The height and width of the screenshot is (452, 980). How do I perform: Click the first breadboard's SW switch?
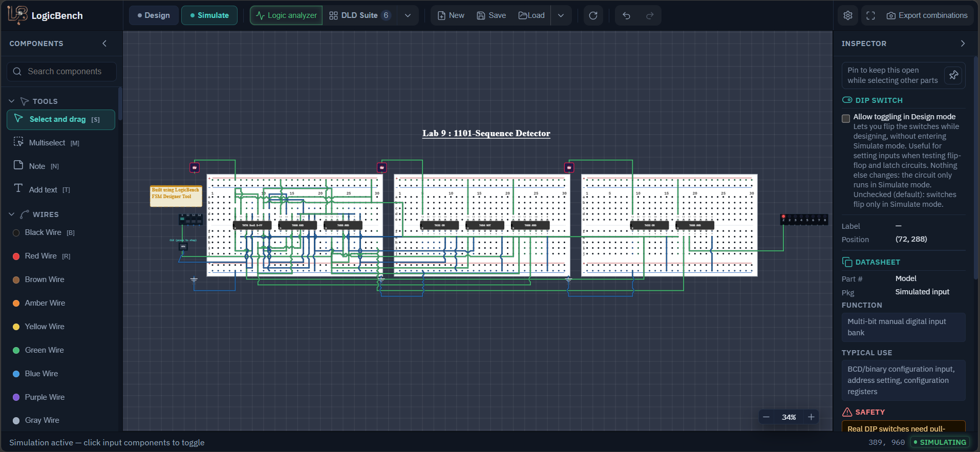pos(195,167)
